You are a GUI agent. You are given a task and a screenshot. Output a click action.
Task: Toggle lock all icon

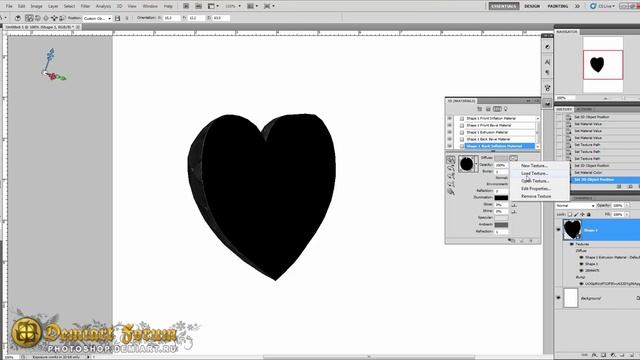tap(589, 214)
